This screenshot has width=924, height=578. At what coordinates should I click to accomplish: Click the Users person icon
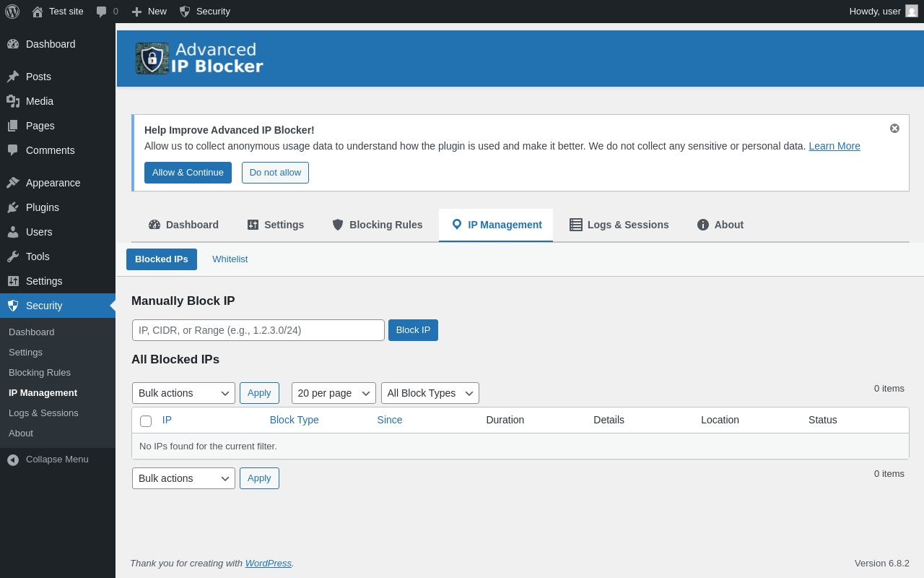[13, 232]
